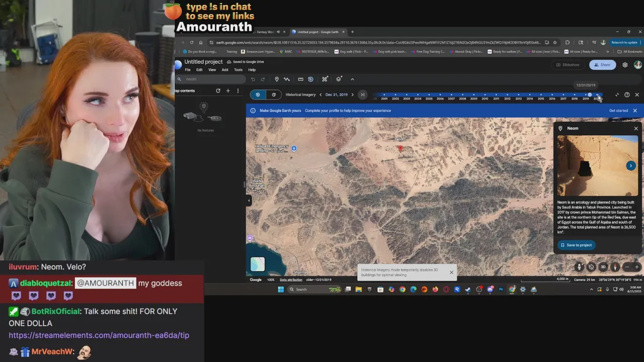
Task: Open the View menu
Action: pos(212,70)
